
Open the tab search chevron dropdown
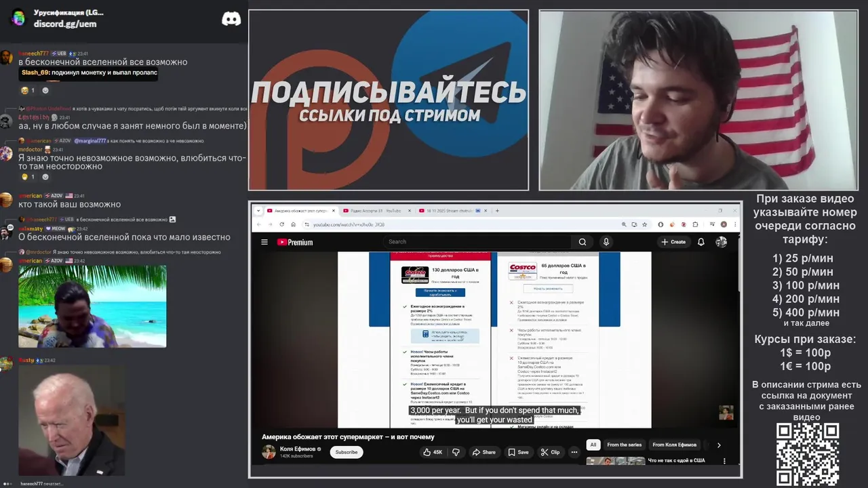(258, 211)
